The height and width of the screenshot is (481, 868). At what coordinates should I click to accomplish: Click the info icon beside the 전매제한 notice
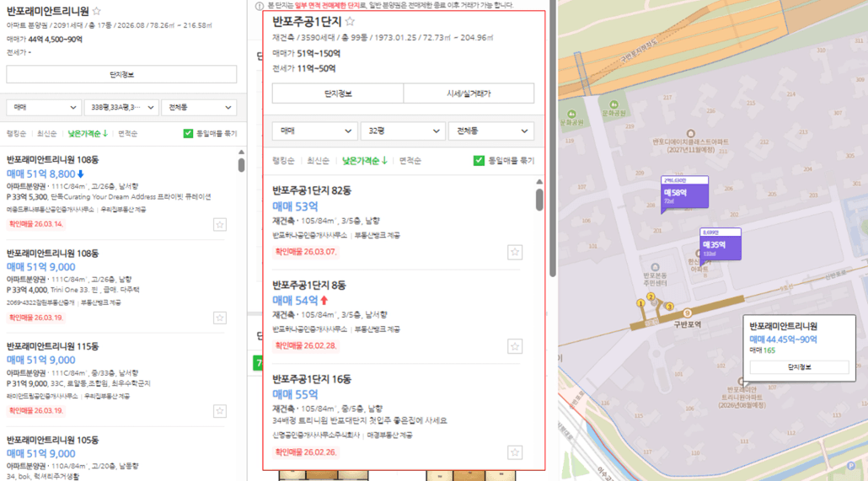259,6
